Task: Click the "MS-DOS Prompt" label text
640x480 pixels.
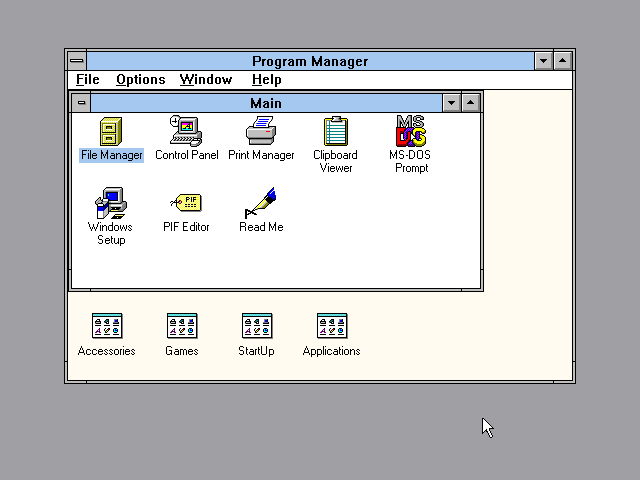Action: (x=410, y=161)
